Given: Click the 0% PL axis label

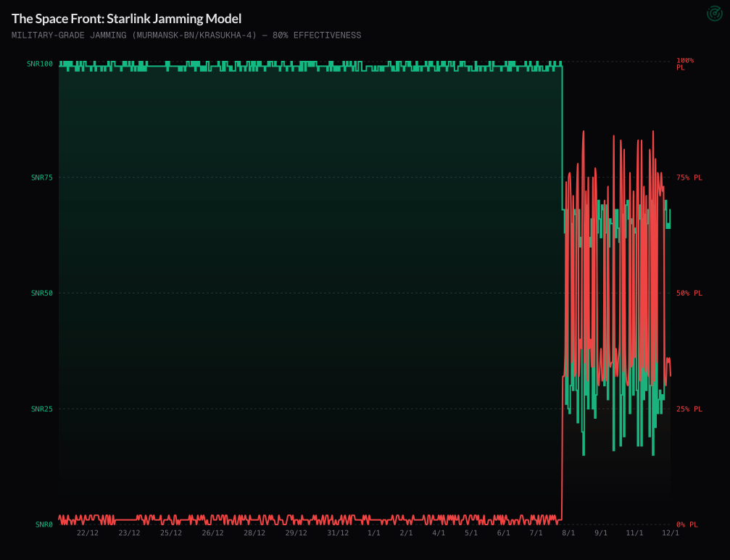Looking at the screenshot, I should 687,524.
